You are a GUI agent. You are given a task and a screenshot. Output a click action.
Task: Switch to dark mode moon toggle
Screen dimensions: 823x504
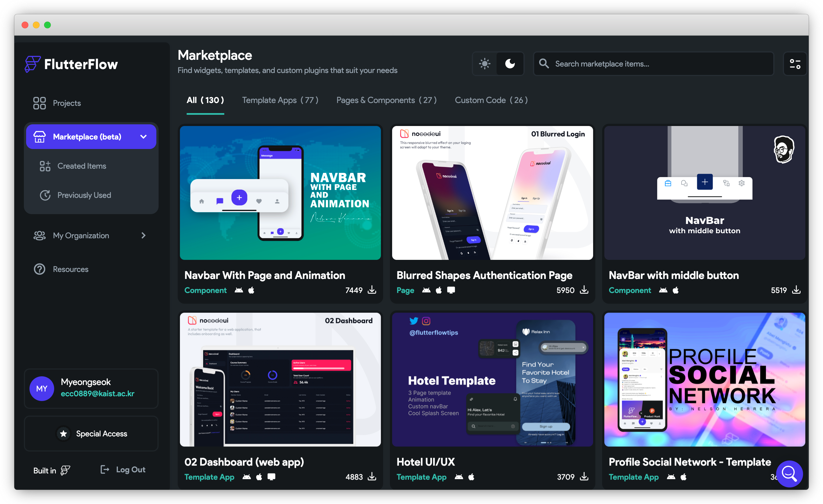(510, 63)
